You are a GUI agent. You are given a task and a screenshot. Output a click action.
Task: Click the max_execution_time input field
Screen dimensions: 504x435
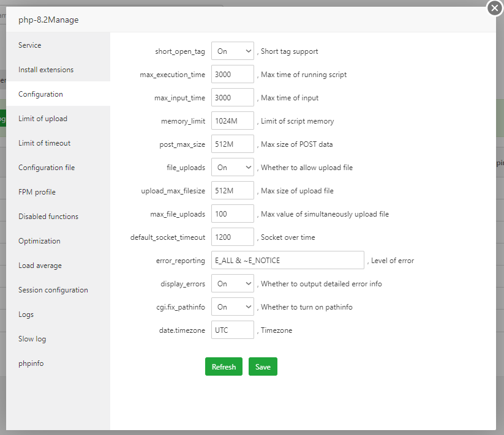pos(232,75)
